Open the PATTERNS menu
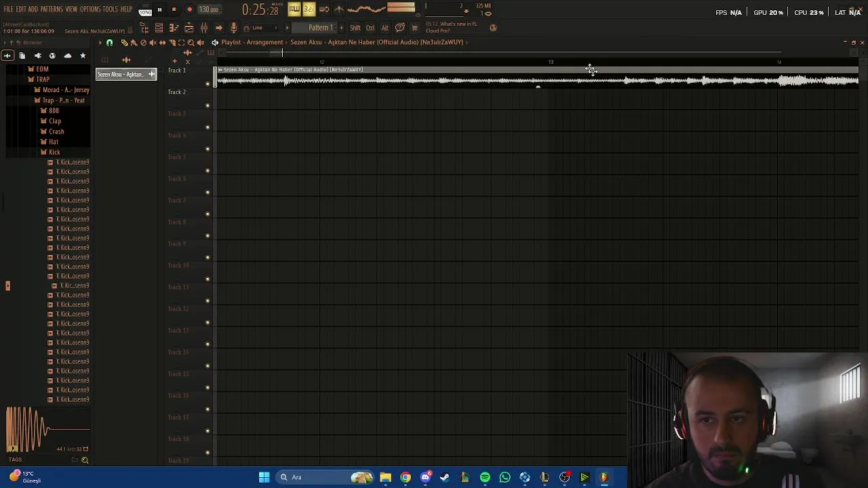The width and height of the screenshot is (868, 488). pyautogui.click(x=52, y=9)
